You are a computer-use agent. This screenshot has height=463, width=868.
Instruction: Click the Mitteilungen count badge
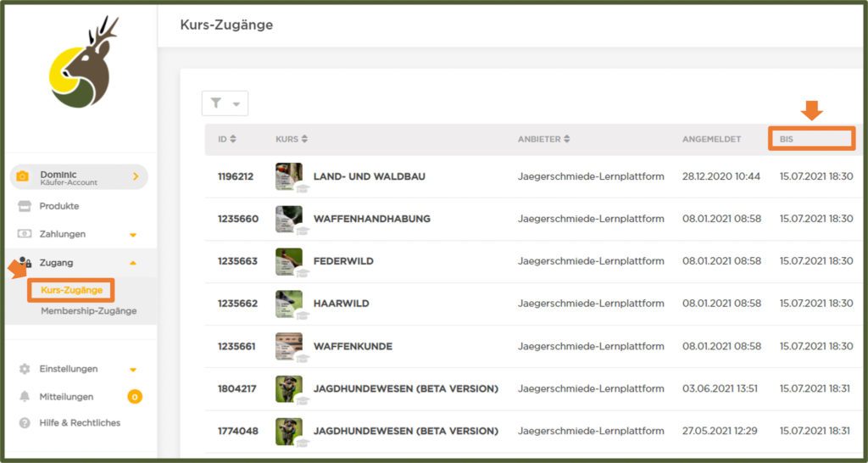click(135, 397)
